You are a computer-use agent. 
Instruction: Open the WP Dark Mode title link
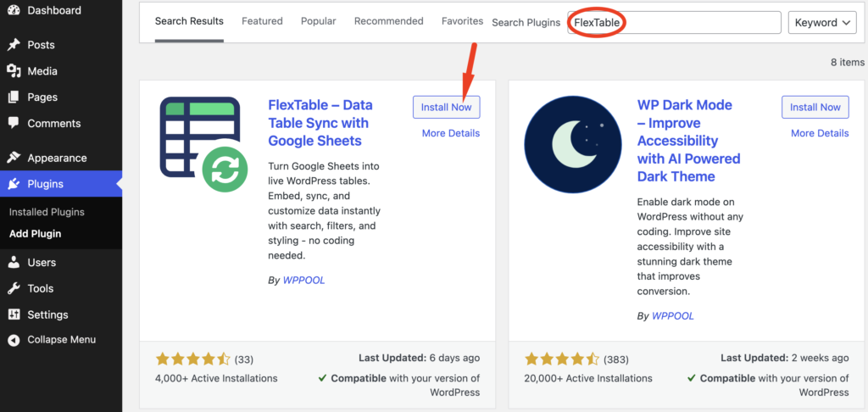[x=688, y=141]
